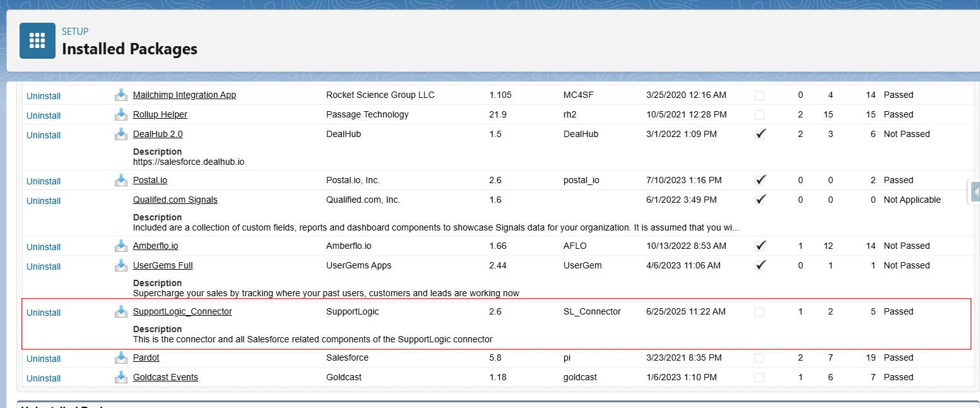Viewport: 980px width, 408px height.
Task: Click SupportLogic connector description sentence
Action: click(x=313, y=339)
